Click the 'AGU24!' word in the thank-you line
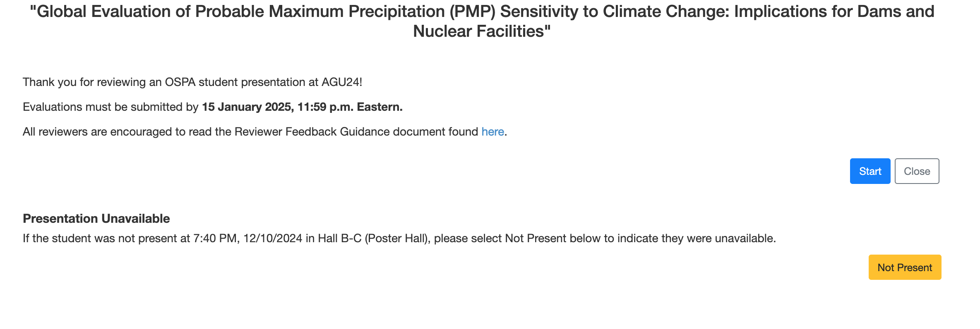The image size is (980, 329). [x=341, y=82]
